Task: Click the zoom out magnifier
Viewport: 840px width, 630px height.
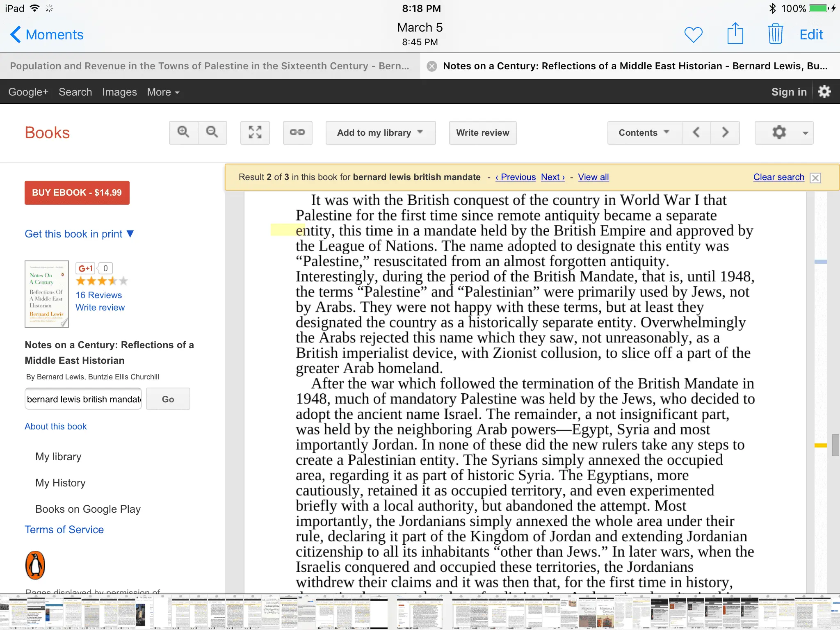Action: point(212,132)
